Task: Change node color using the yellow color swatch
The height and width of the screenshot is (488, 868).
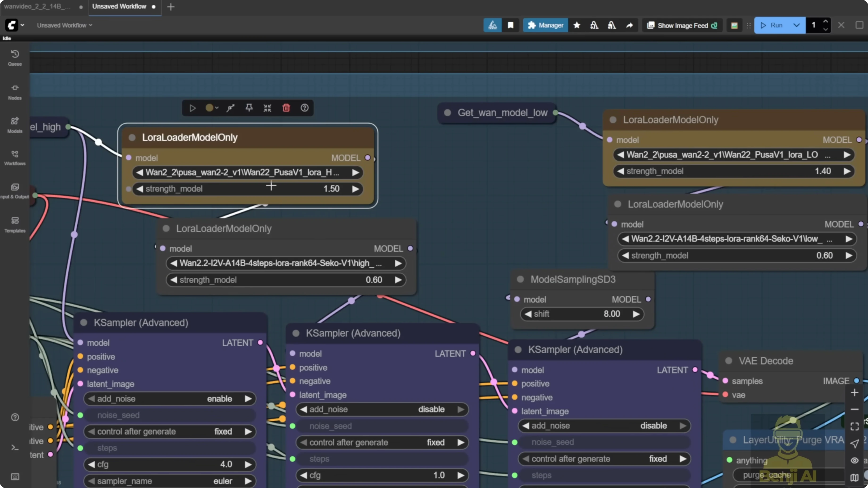Action: pos(209,108)
